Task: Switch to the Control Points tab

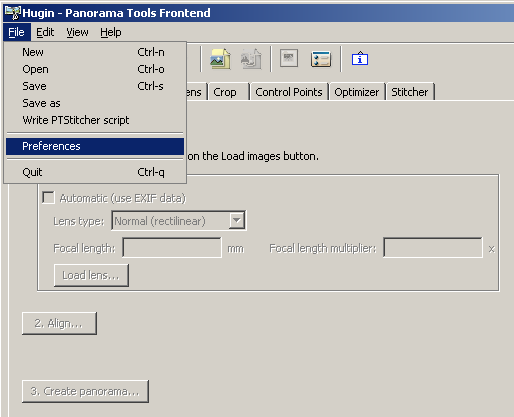Action: [x=289, y=92]
